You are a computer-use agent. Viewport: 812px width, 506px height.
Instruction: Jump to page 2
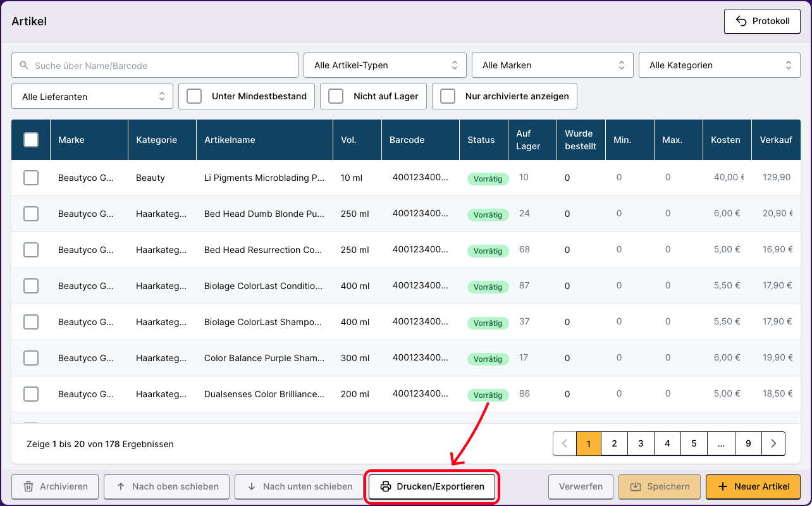coord(614,444)
